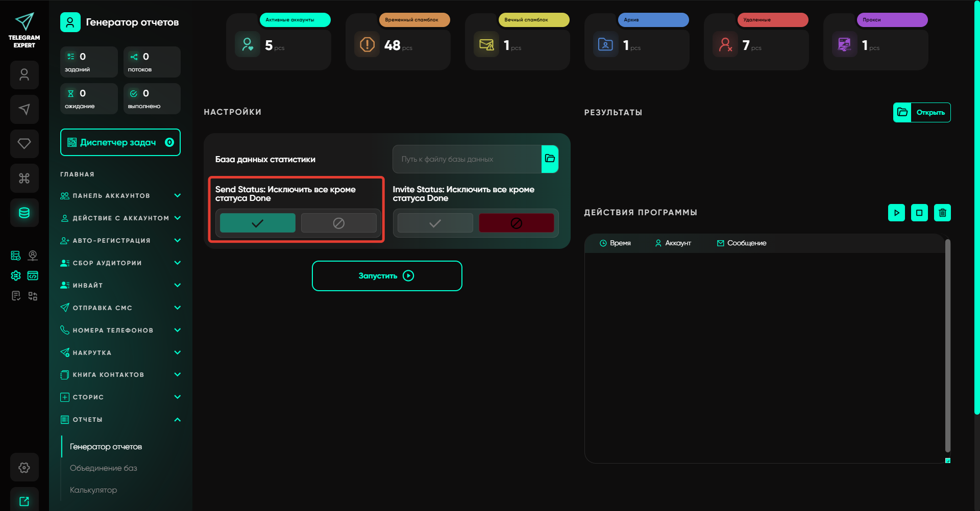Click the Запустить button
980x511 pixels.
pos(387,276)
